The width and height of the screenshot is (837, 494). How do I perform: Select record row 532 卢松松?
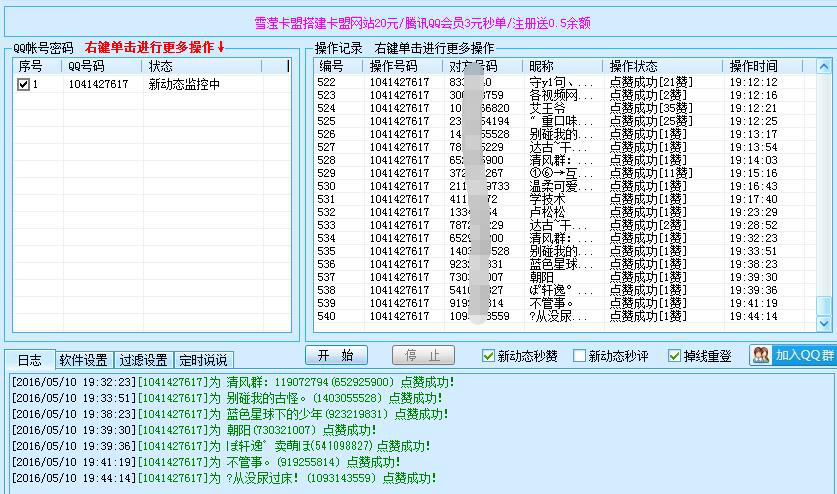coord(565,212)
